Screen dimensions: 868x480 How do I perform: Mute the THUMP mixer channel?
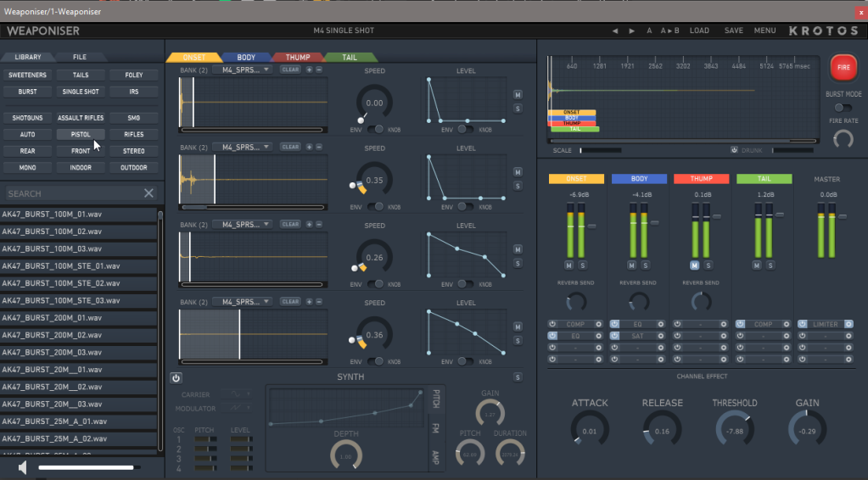(693, 265)
